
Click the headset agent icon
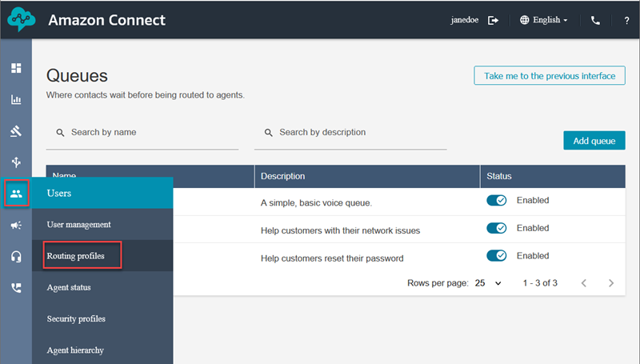[x=15, y=257]
